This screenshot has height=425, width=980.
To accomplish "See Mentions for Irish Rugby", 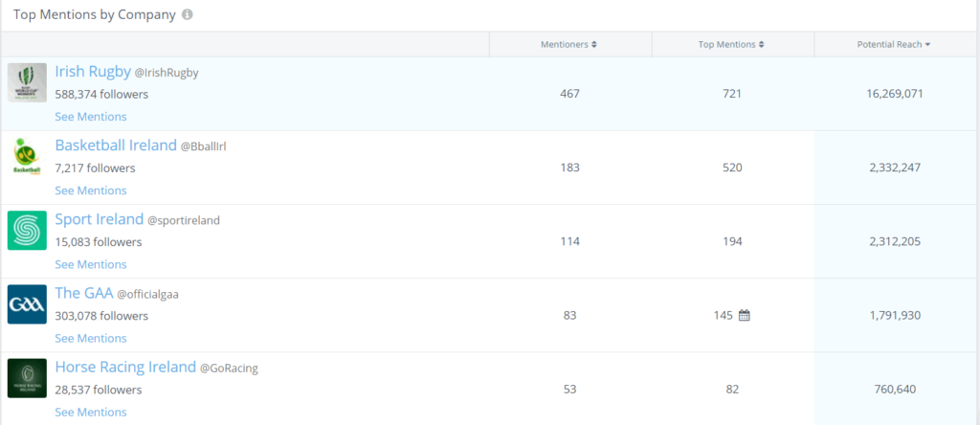I will click(91, 117).
